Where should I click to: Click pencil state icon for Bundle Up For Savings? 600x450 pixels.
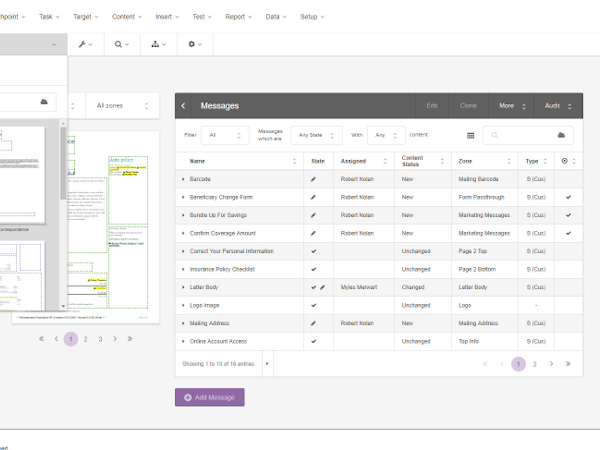[x=313, y=215]
